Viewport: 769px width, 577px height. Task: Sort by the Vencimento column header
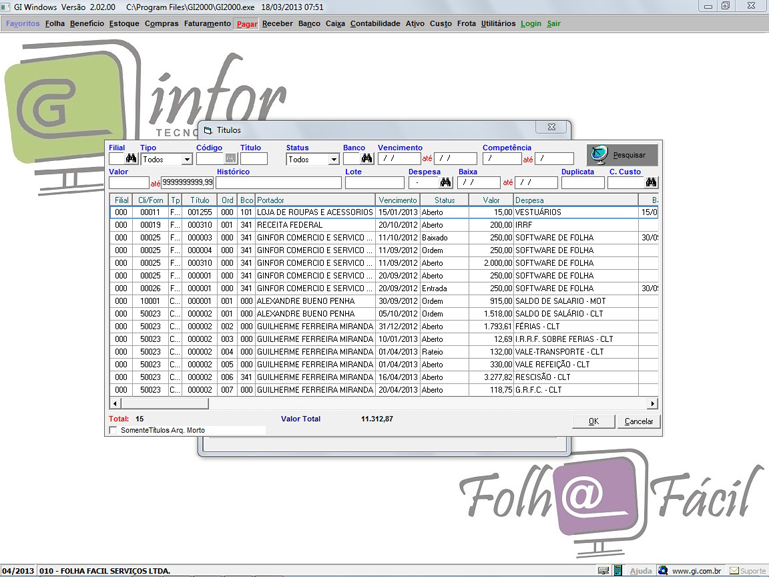[398, 200]
